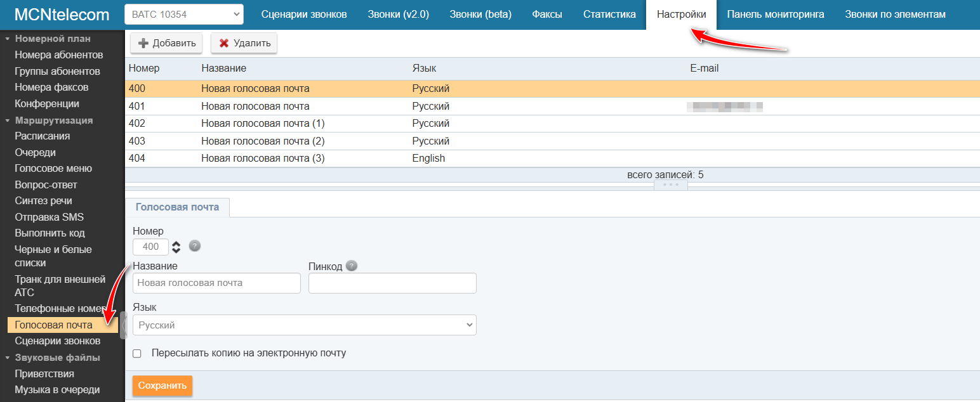Enable Пересылать копию на электронную почту checkbox
980x402 pixels.
click(x=137, y=353)
